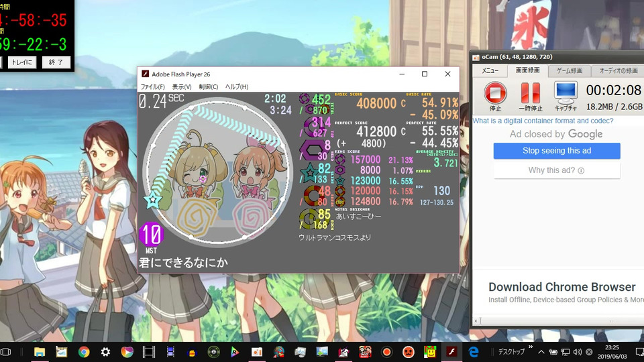The image size is (644, 362).
Task: Click the 0.24 SEC timing readout
Action: (161, 101)
